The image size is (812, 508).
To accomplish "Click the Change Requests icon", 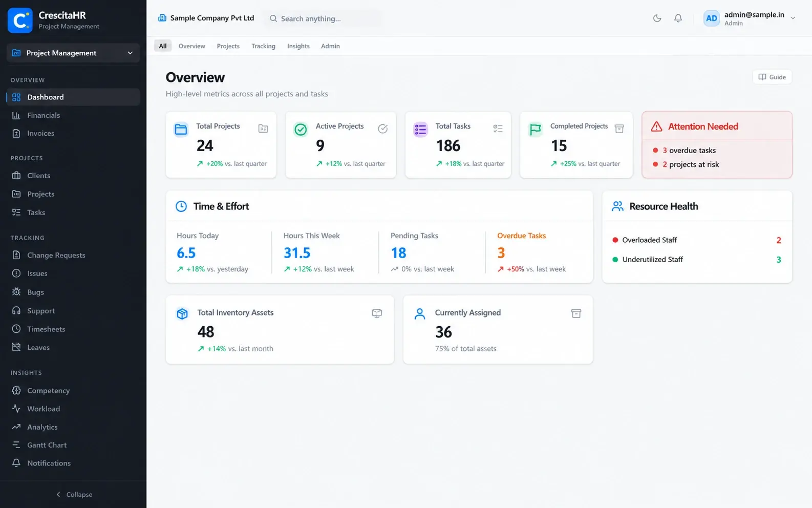I will point(16,255).
